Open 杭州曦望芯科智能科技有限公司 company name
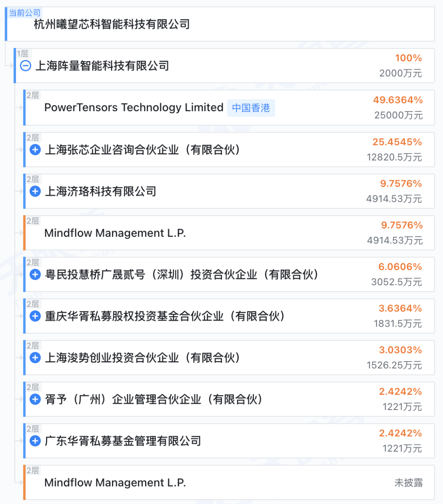Image resolution: width=443 pixels, height=504 pixels. pos(112,24)
